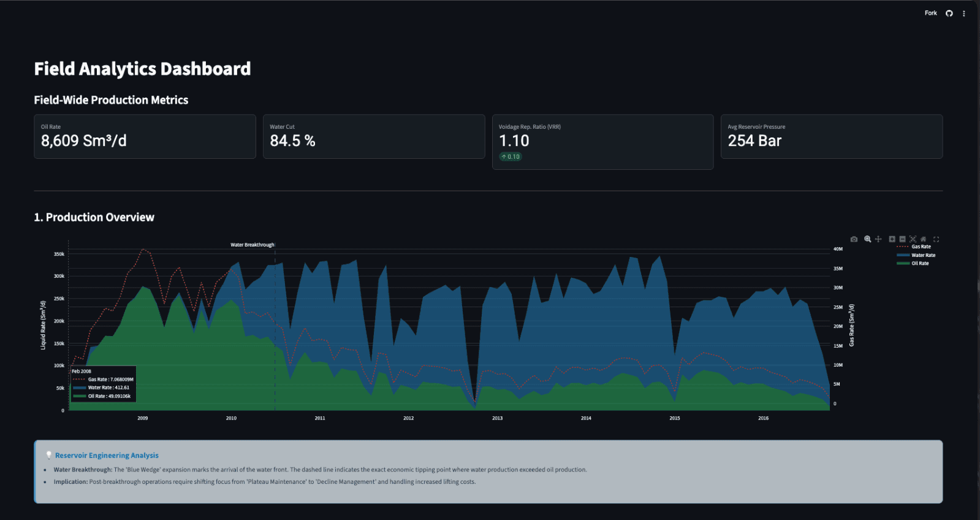Click the Water Breakthrough bullet in analysis box

[x=320, y=470]
